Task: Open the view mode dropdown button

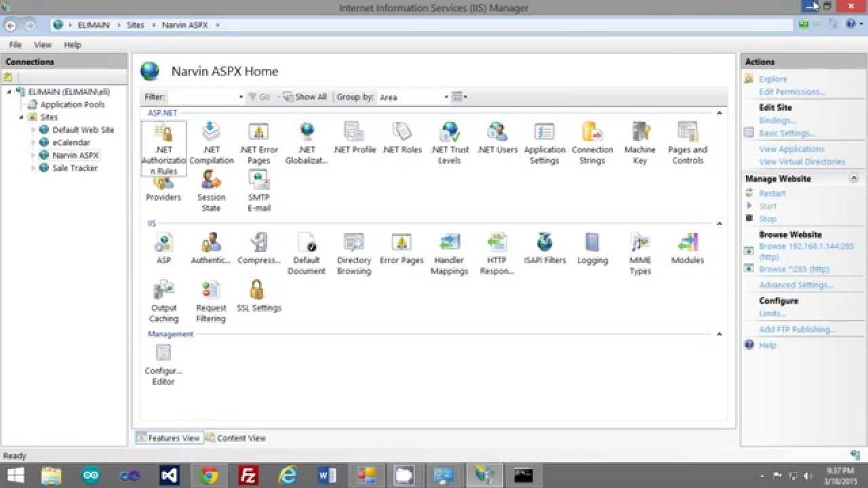Action: point(460,97)
